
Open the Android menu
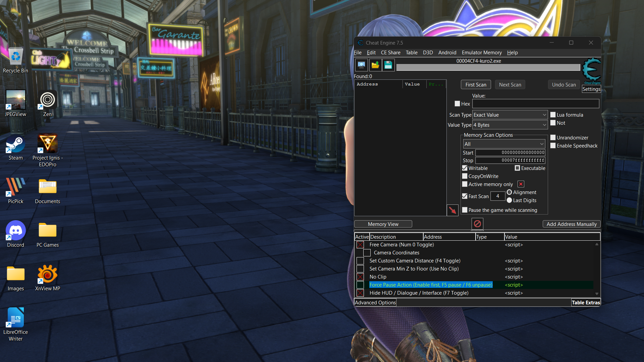(x=447, y=52)
